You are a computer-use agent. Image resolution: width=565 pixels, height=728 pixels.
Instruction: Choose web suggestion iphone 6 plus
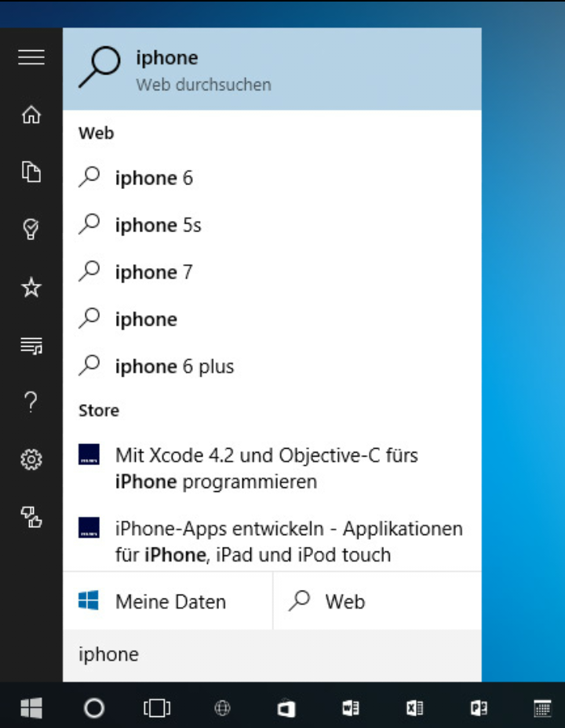(272, 366)
